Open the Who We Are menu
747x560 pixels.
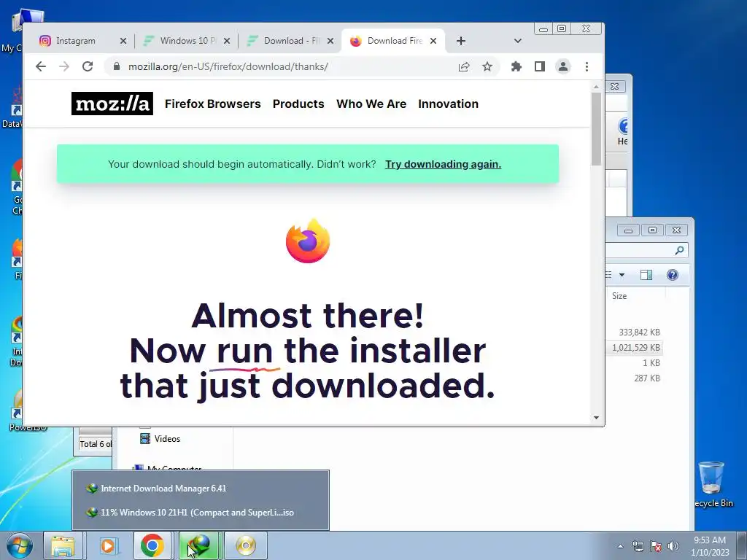click(x=371, y=104)
